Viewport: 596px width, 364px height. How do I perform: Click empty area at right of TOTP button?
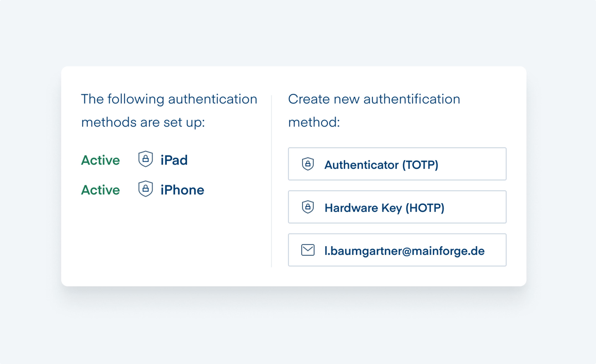coord(474,164)
